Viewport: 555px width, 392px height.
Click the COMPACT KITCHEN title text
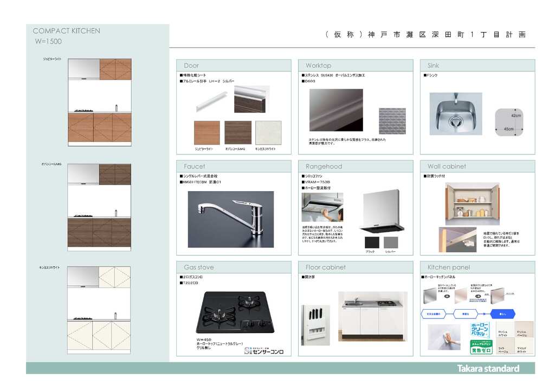pyautogui.click(x=66, y=31)
